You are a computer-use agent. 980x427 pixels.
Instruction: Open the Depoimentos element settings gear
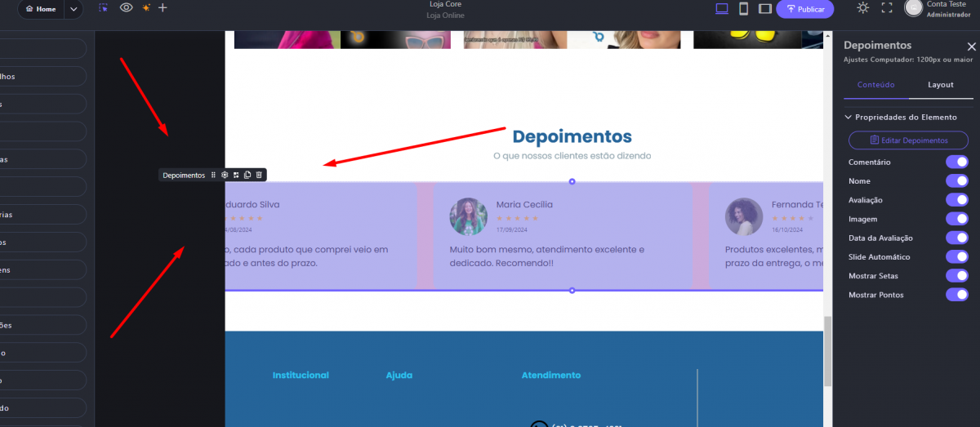[225, 175]
